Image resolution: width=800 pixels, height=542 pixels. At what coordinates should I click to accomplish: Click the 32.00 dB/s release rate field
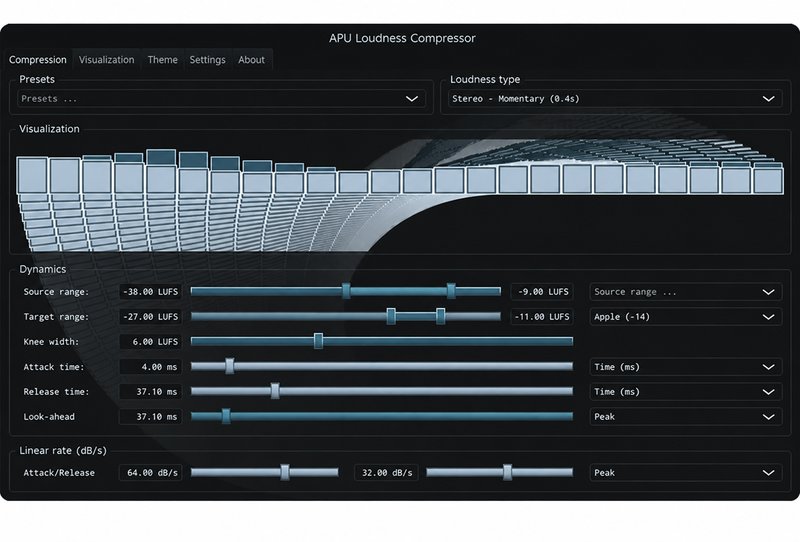tap(387, 473)
